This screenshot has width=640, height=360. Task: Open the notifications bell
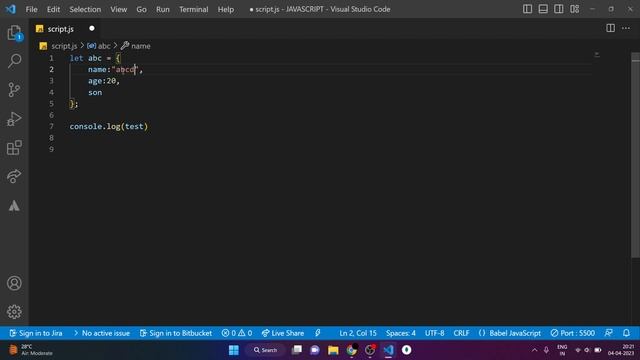click(x=626, y=333)
